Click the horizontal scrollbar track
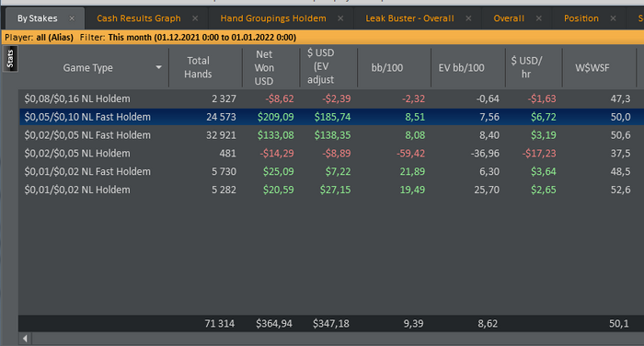This screenshot has height=346, width=644. (338, 339)
